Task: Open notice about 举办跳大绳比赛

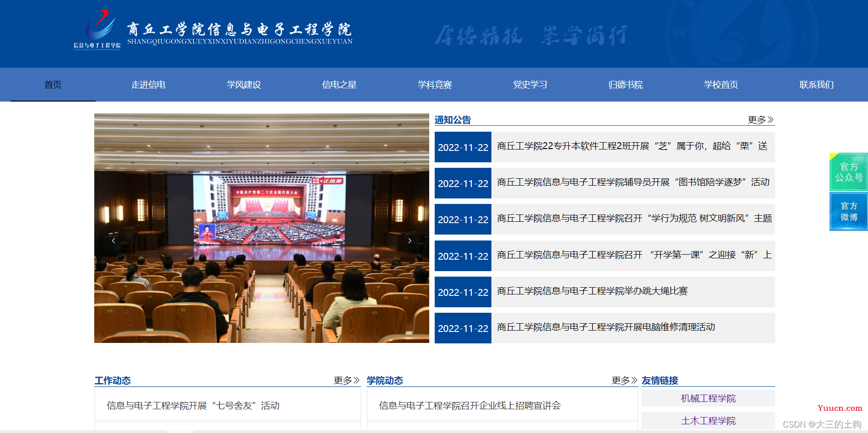Action: (593, 291)
